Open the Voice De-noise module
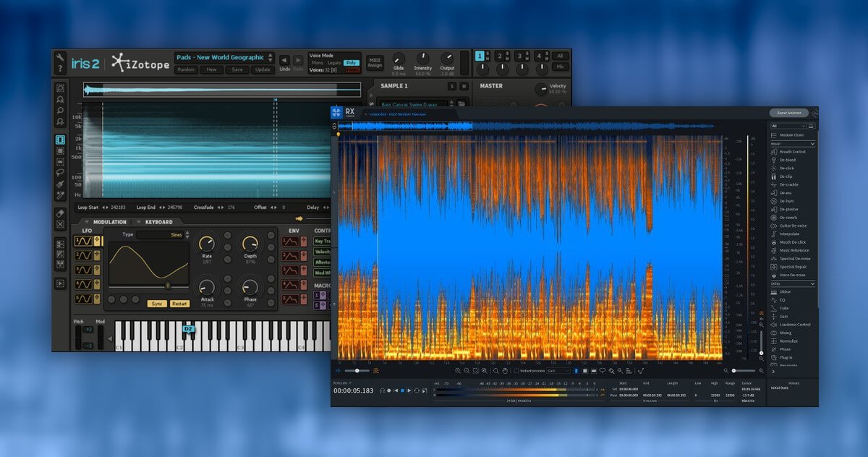The height and width of the screenshot is (457, 868). 793,275
